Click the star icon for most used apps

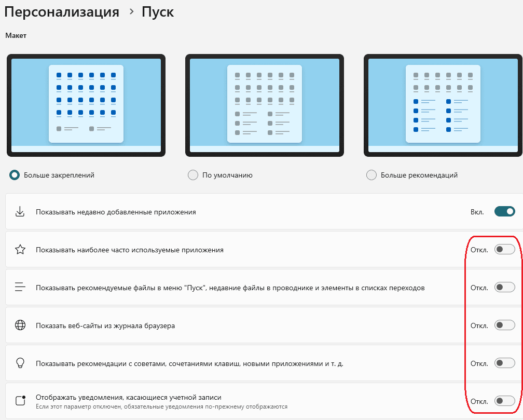(x=20, y=250)
